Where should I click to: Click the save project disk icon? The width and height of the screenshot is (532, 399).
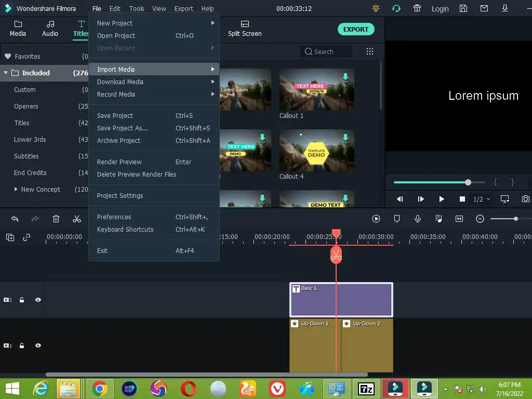click(463, 8)
